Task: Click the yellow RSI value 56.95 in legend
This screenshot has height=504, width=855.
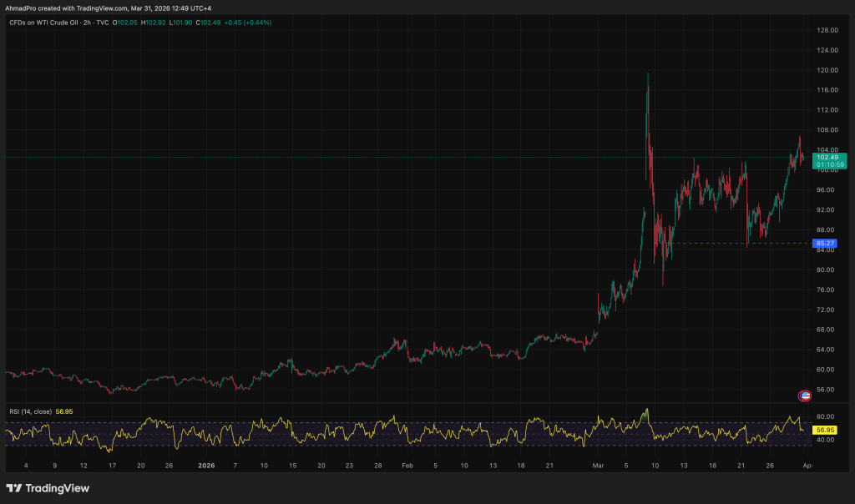Action: pos(64,411)
